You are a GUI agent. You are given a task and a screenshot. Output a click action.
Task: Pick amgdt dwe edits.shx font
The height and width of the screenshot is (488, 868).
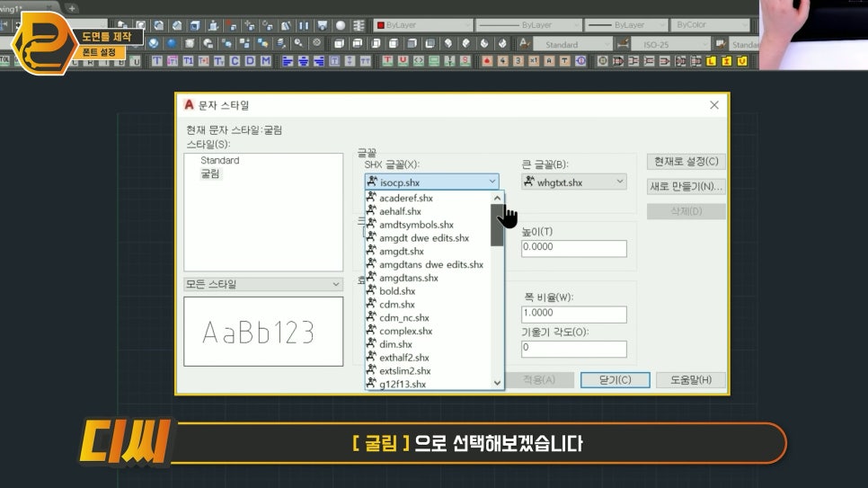click(x=428, y=237)
